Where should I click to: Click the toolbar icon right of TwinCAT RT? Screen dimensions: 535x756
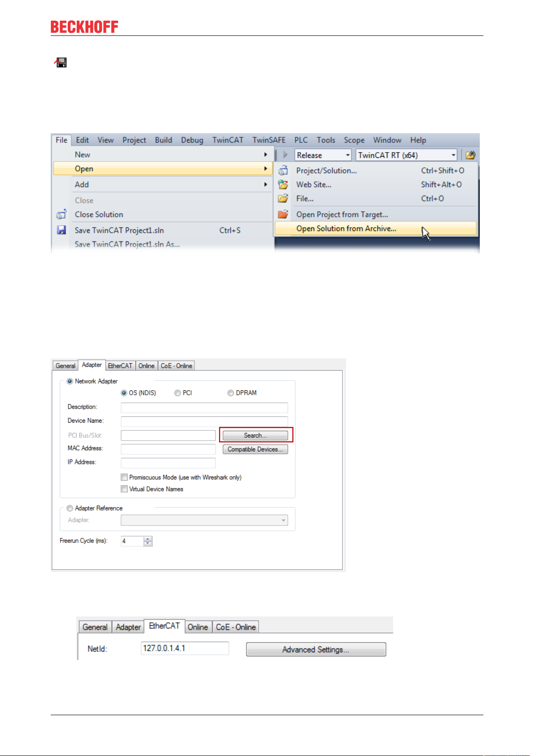coord(470,155)
